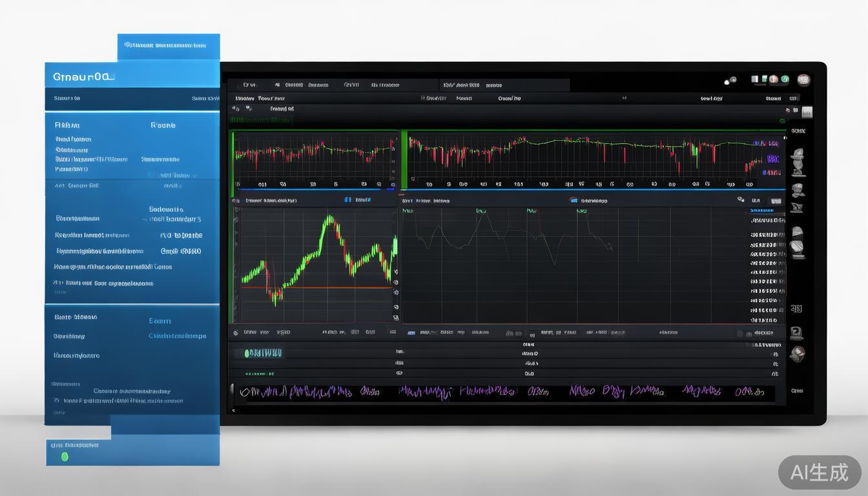Expand the 'Gtneur0O' panel header
This screenshot has width=868, height=496.
pyautogui.click(x=84, y=77)
